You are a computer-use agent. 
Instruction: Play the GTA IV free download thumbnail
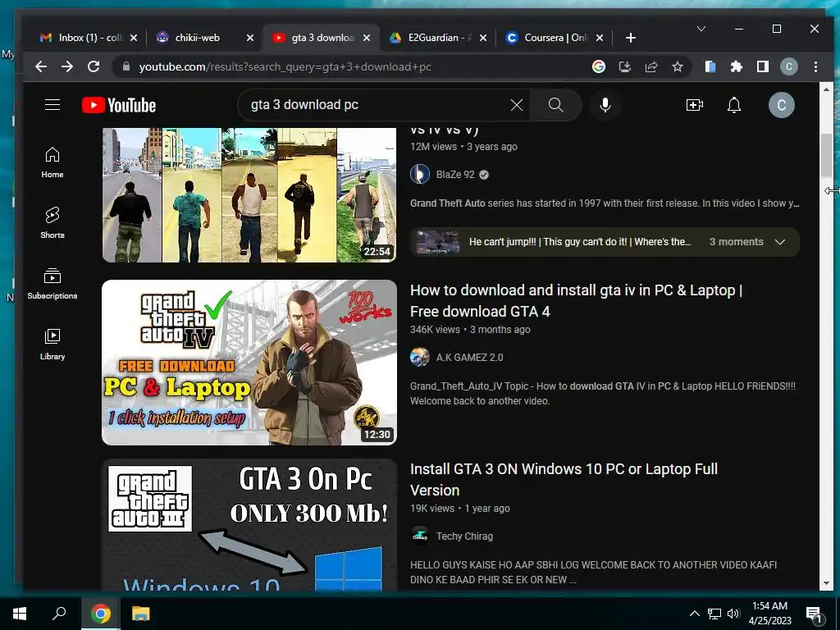click(249, 363)
